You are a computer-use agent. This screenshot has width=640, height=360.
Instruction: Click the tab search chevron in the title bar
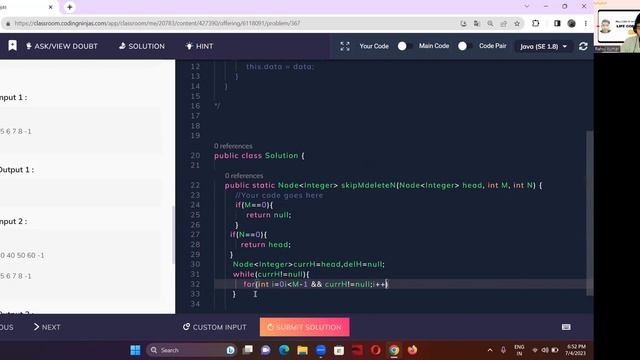point(527,6)
